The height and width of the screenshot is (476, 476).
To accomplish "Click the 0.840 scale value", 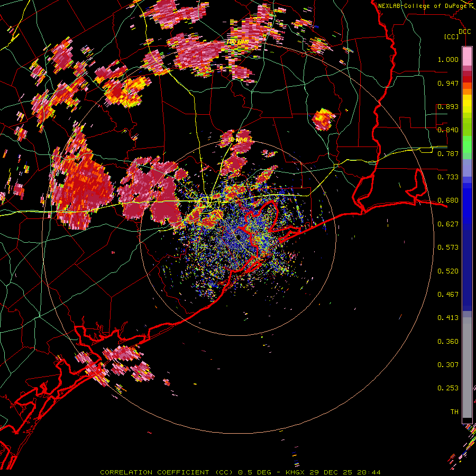I will pos(448,130).
